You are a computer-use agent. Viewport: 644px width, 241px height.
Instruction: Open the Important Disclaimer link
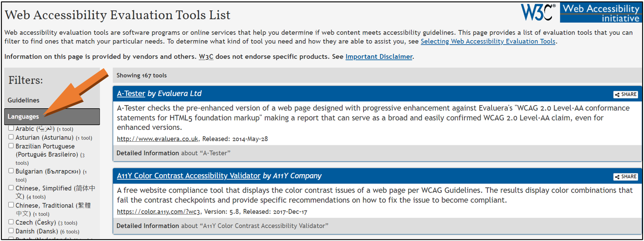379,57
